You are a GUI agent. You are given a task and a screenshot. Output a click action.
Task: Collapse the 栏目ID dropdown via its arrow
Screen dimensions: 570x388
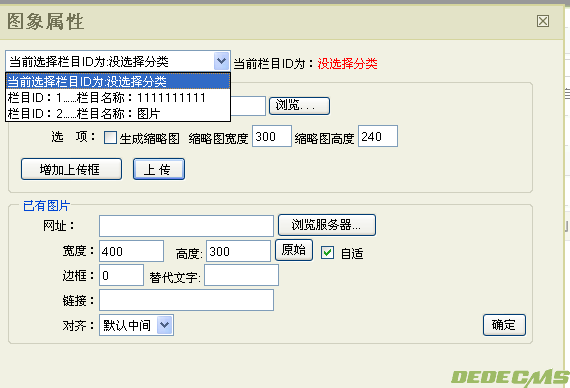(221, 61)
